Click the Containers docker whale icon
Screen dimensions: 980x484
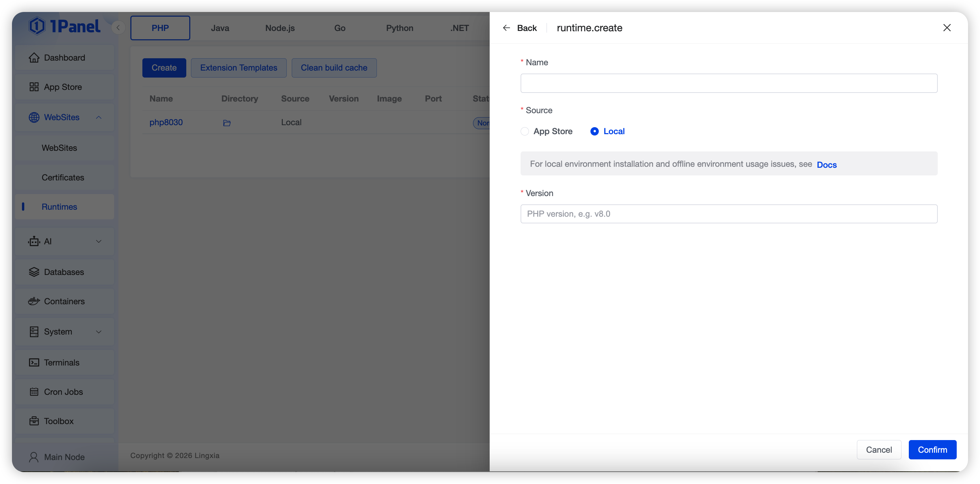tap(34, 301)
